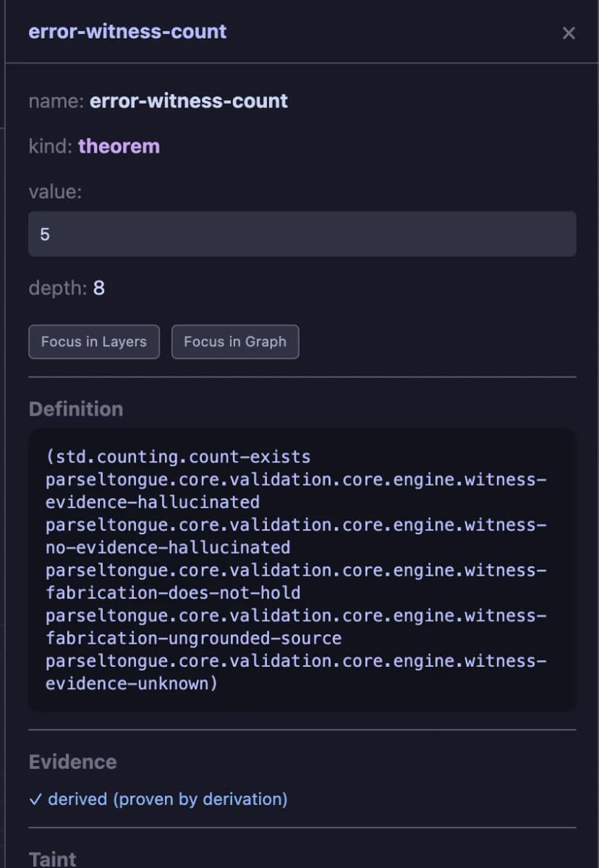
Task: Click the checkmark icon beside derived
Action: (35, 799)
